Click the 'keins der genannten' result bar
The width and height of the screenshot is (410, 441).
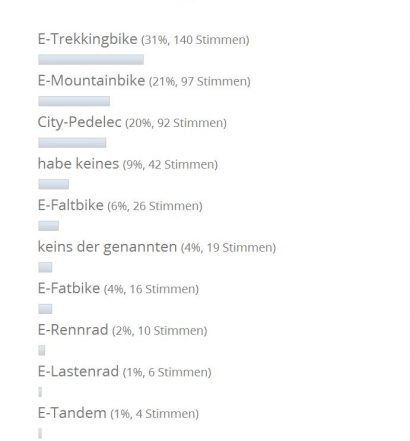pos(45,267)
